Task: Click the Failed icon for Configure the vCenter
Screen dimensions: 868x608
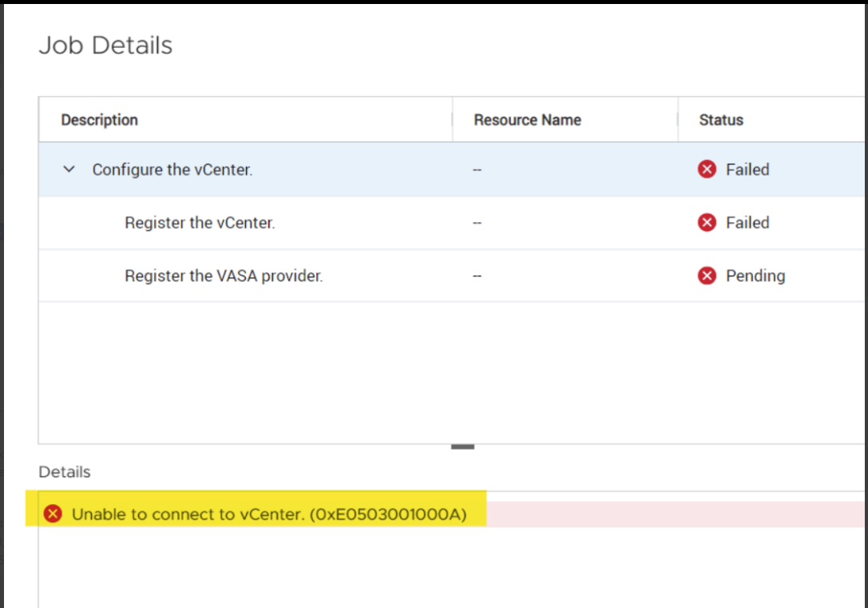Action: (x=707, y=169)
